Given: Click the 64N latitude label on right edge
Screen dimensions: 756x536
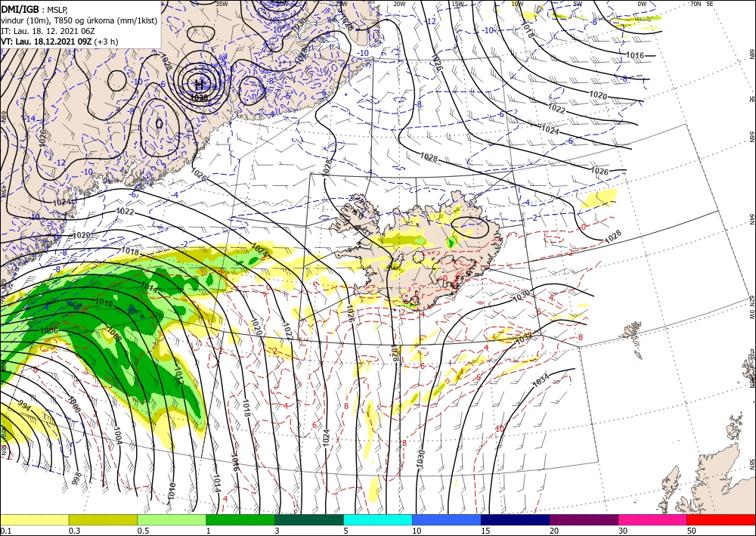Looking at the screenshot, I should (x=752, y=219).
